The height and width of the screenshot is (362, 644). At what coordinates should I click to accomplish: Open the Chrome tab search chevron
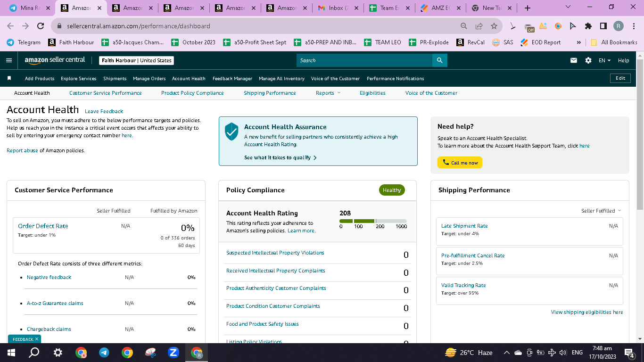coord(568,7)
